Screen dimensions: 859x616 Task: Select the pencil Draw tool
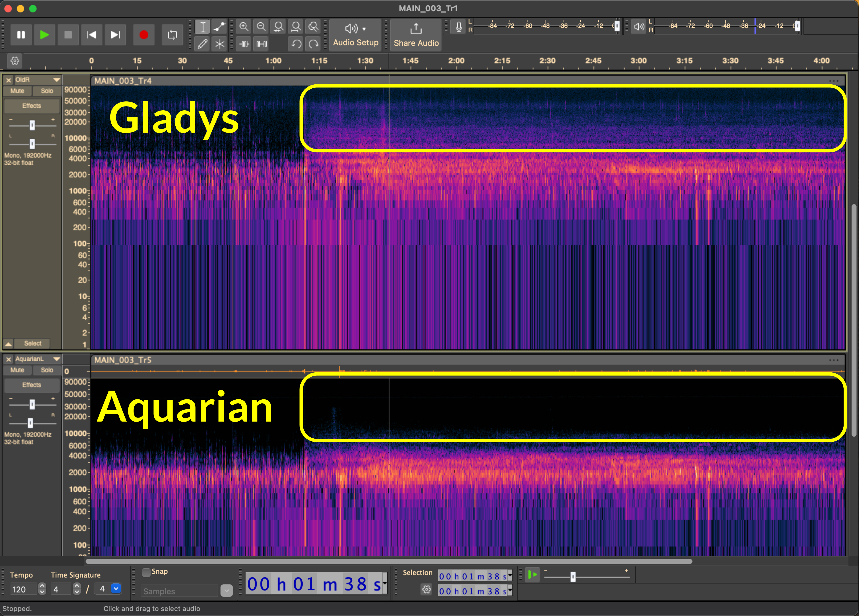pyautogui.click(x=203, y=44)
